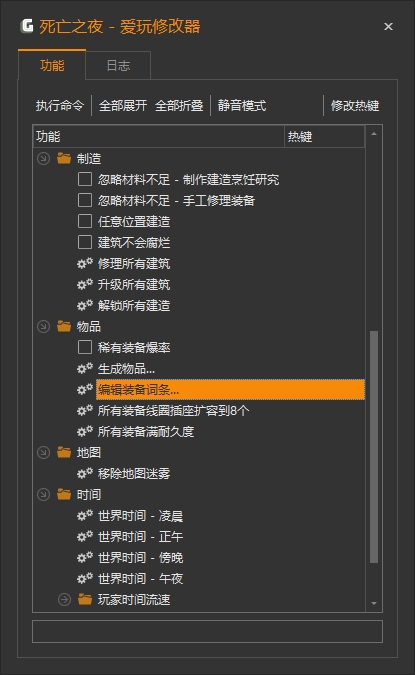The image size is (415, 675).
Task: Click the gear icon beside 移除地图迷雾
Action: [x=85, y=473]
